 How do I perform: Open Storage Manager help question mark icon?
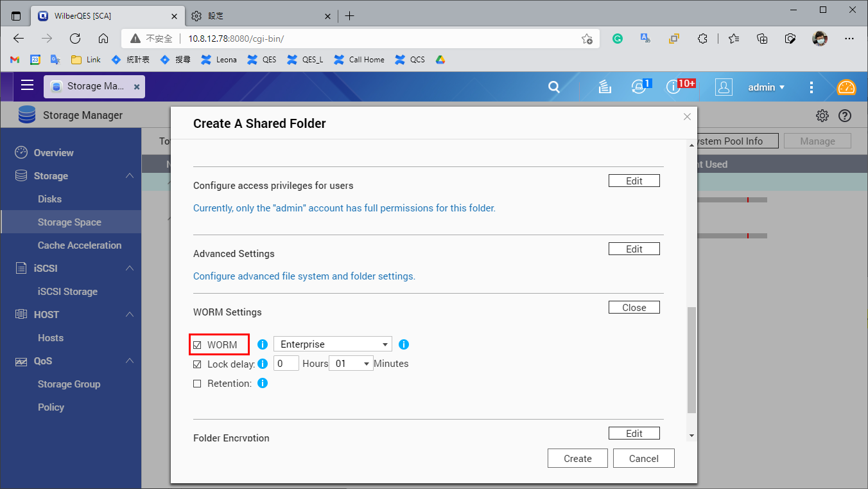[845, 116]
